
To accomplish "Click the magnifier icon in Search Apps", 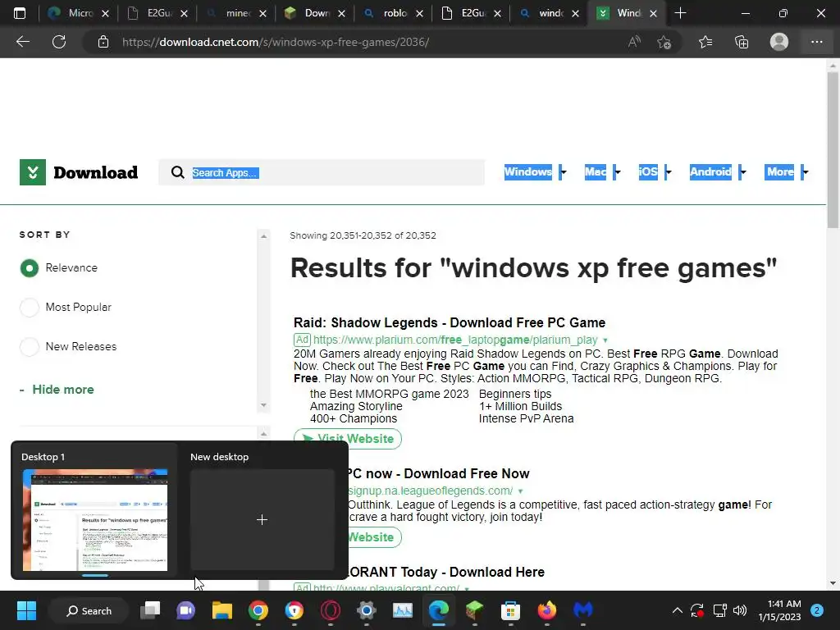I will (x=177, y=172).
